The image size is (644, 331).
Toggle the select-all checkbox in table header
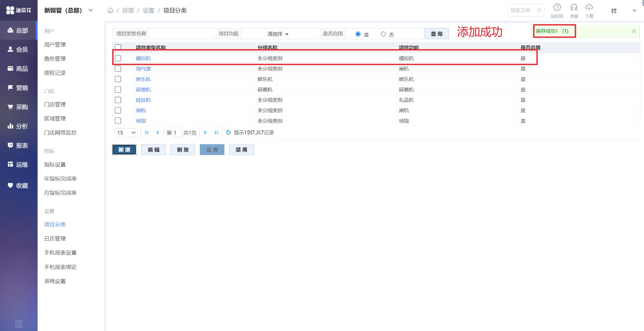pos(118,47)
